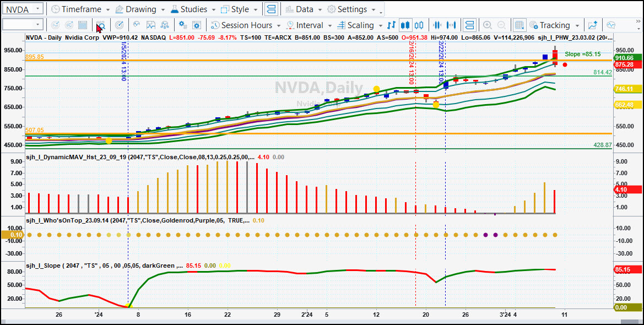The width and height of the screenshot is (644, 325).
Task: Open the Drawing menu
Action: (140, 9)
